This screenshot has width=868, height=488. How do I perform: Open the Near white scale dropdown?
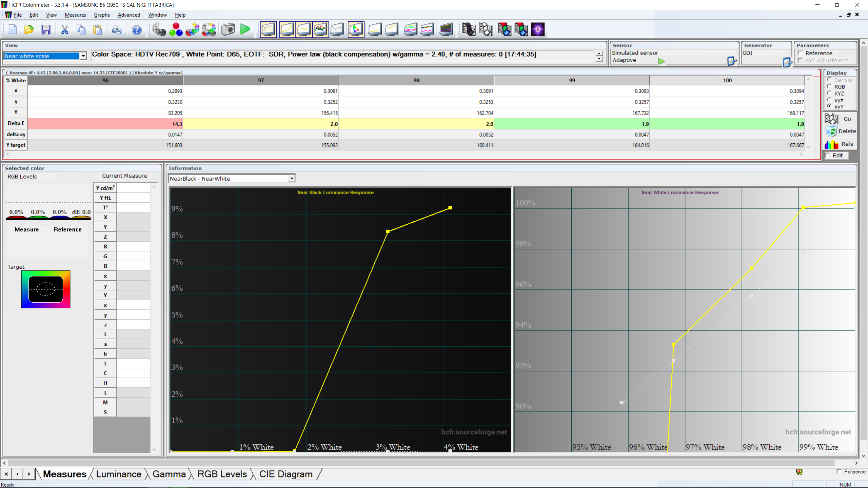pyautogui.click(x=83, y=56)
